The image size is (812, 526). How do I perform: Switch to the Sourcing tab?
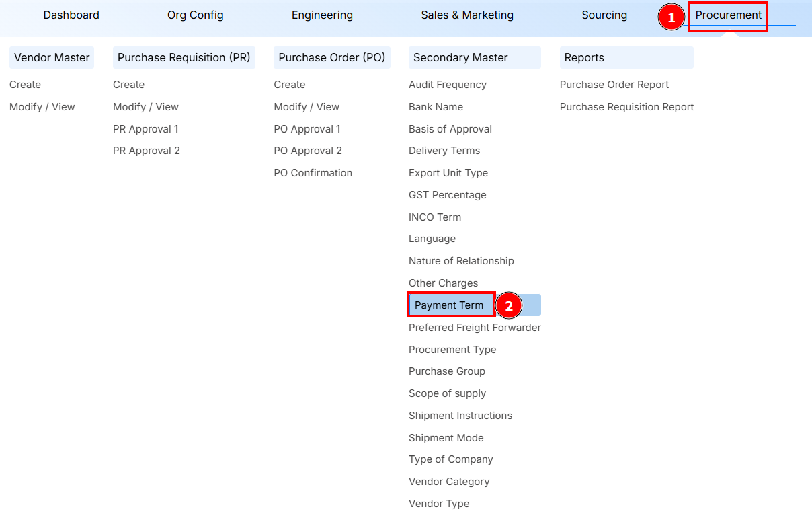(x=604, y=15)
